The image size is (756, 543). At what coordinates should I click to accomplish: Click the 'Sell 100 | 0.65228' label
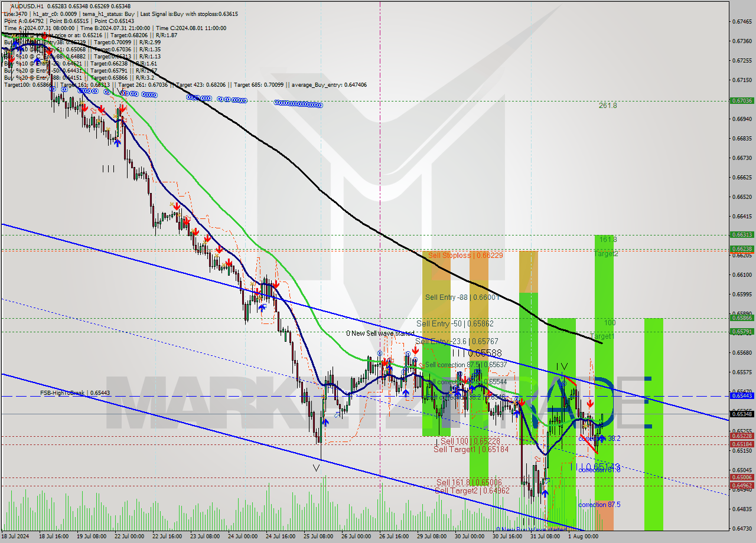(x=470, y=441)
